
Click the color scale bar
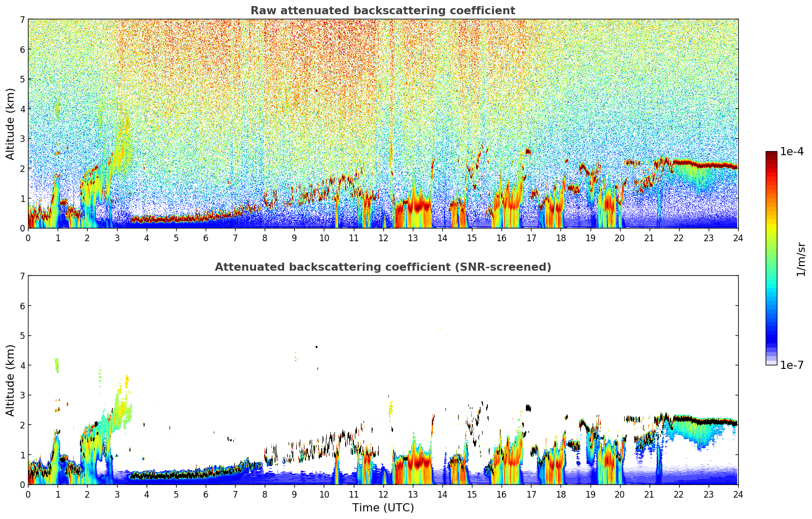pos(771,258)
